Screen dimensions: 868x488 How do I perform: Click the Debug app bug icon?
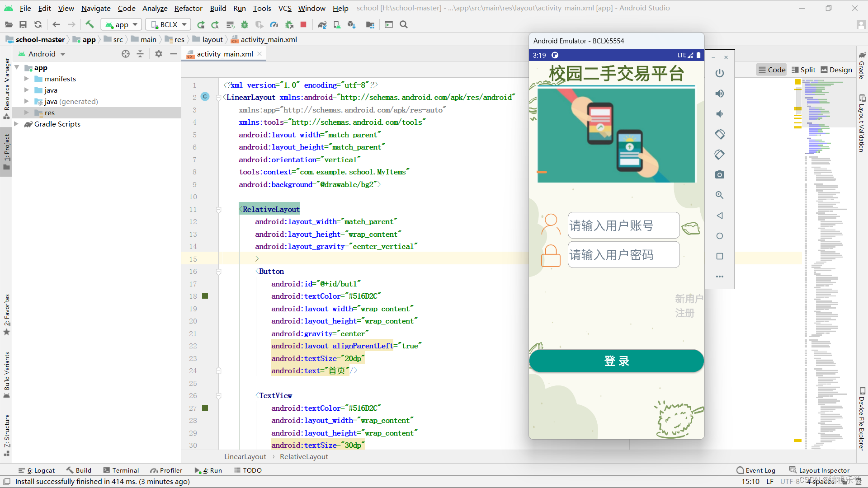click(245, 24)
